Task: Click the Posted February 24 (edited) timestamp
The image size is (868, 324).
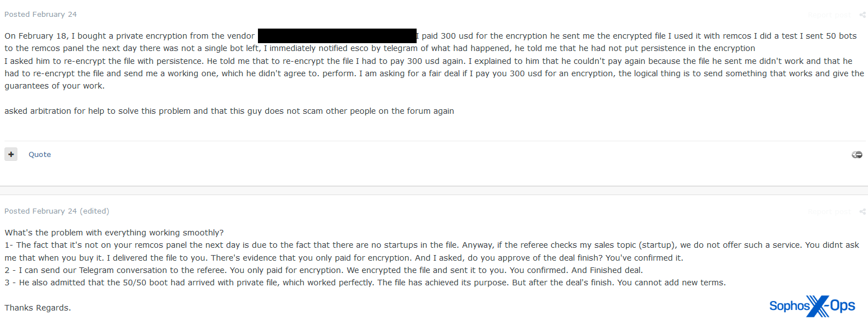Action: point(57,211)
